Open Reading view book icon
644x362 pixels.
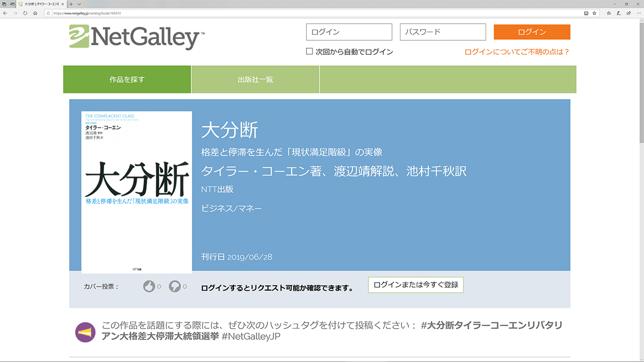pyautogui.click(x=586, y=13)
